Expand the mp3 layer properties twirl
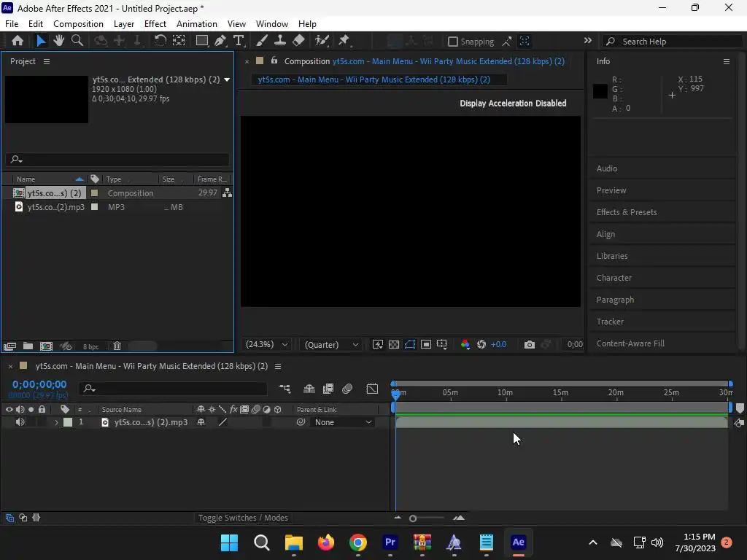 (x=57, y=422)
